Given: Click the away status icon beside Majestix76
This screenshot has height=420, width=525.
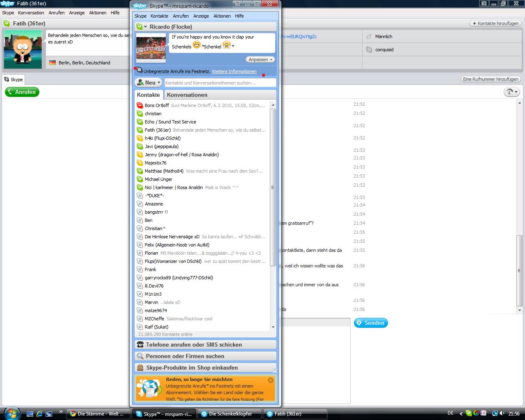Looking at the screenshot, I should (140, 163).
